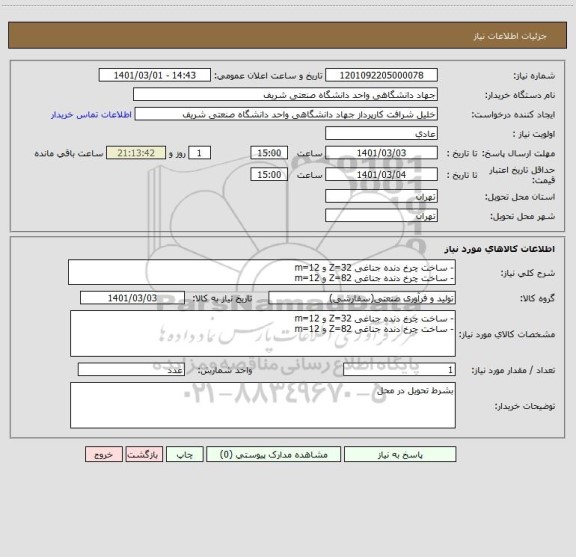Viewport: 576px width, 557px height.
Task: Click مشخصات کالای مورد نیاز text area
Action: pyautogui.click(x=263, y=334)
